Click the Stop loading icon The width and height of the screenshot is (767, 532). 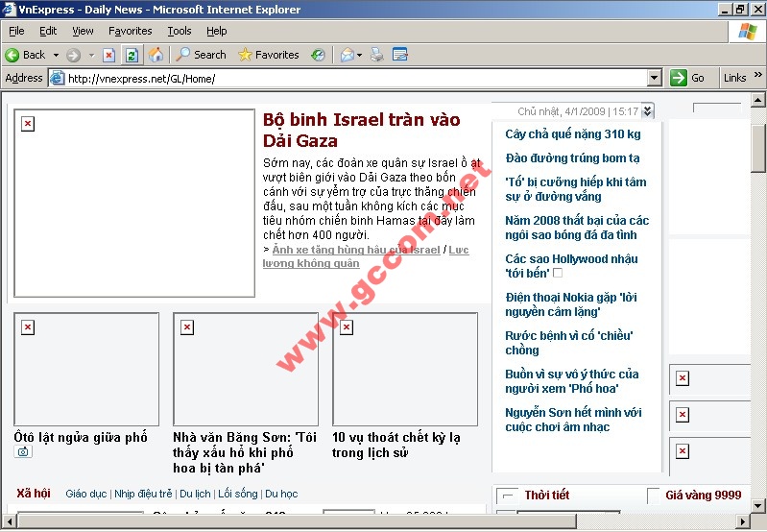pos(109,55)
